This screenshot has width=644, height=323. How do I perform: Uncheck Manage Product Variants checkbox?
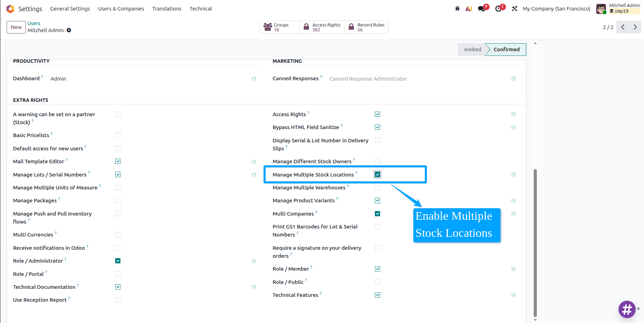pos(377,201)
